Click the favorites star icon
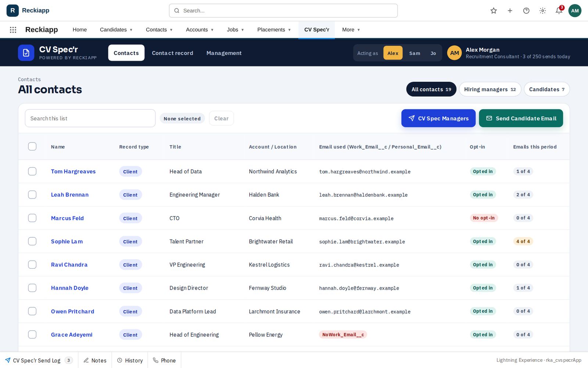Image resolution: width=588 pixels, height=368 pixels. click(494, 11)
